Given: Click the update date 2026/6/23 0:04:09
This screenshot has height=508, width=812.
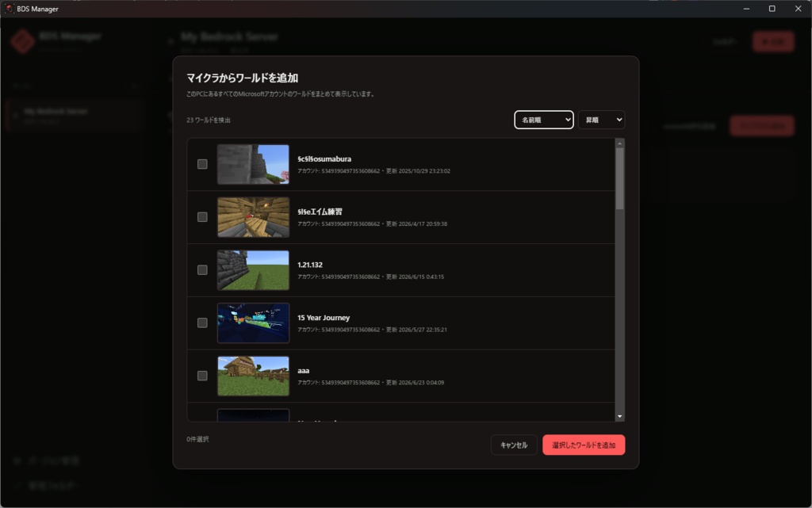Looking at the screenshot, I should [x=421, y=383].
